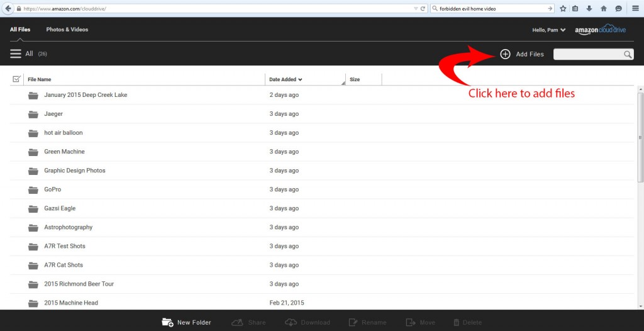This screenshot has width=644, height=331.
Task: Click the New Folder icon in bottom bar
Action: [167, 322]
